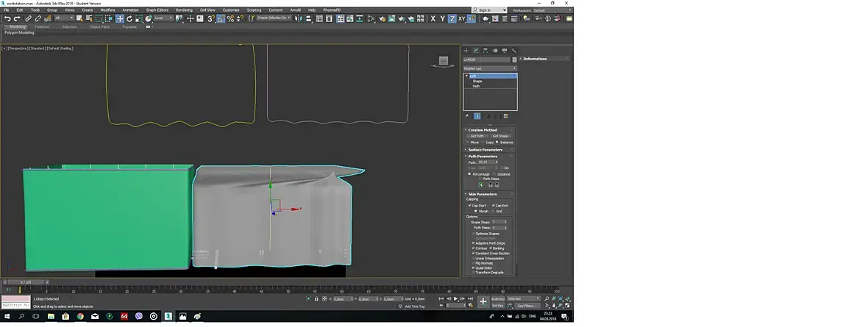The image size is (868, 327).
Task: Select the Select and Rotate tool
Action: 129,18
